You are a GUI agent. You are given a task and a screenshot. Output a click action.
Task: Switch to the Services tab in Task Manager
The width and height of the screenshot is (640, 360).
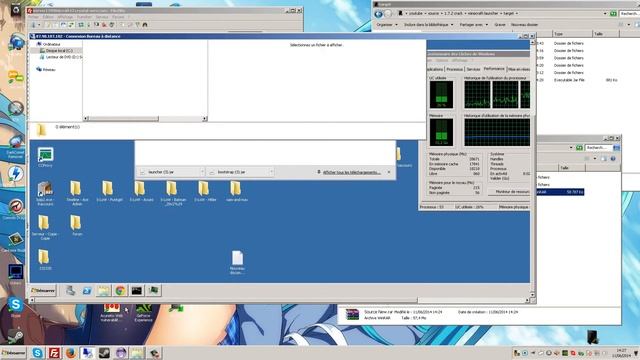point(473,69)
